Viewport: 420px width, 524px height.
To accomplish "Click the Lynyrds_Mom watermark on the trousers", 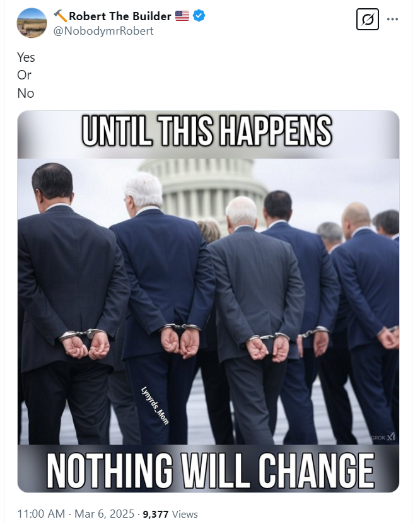I will tap(155, 405).
